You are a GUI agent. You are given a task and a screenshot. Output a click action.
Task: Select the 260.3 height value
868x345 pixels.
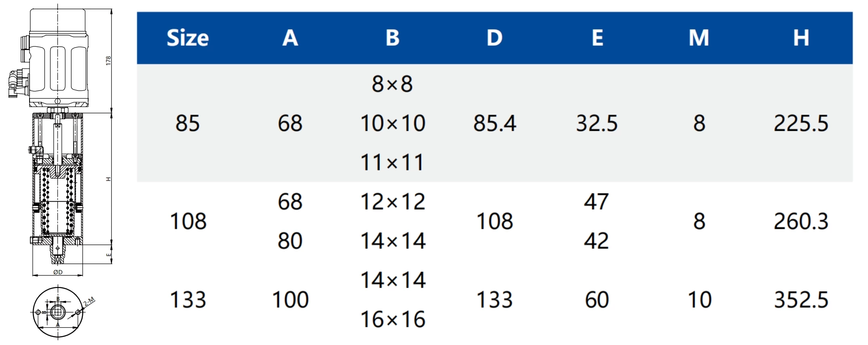coord(801,221)
